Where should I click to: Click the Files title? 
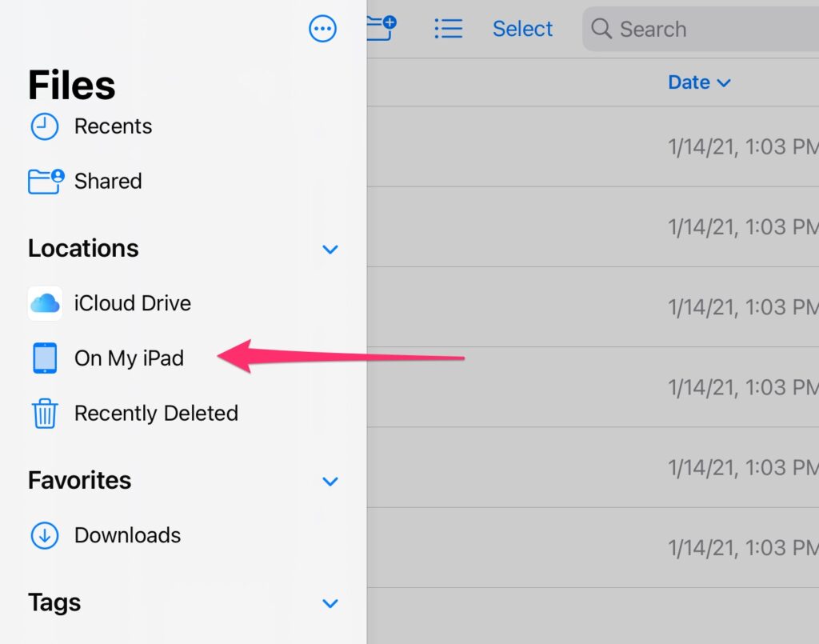coord(71,85)
